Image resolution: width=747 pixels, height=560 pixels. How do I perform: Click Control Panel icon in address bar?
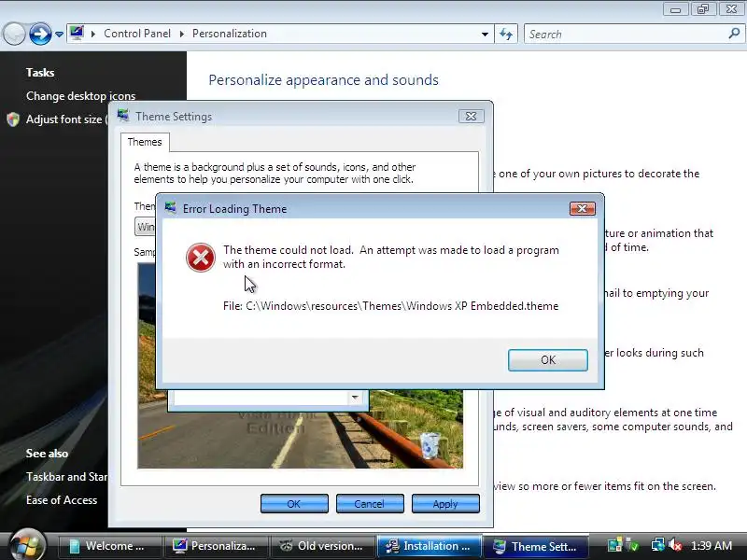point(77,33)
